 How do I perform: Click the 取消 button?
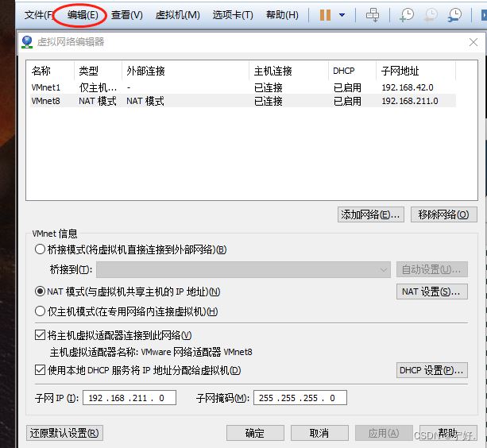319,433
